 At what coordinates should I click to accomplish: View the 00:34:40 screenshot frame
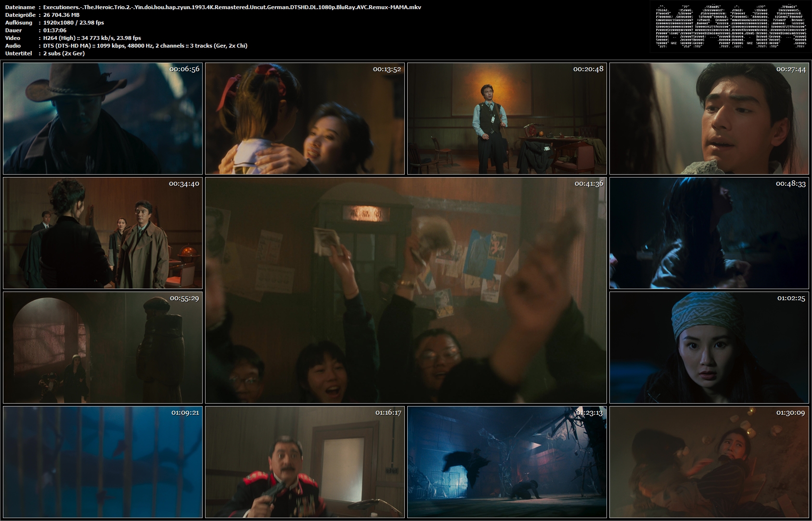pos(103,233)
